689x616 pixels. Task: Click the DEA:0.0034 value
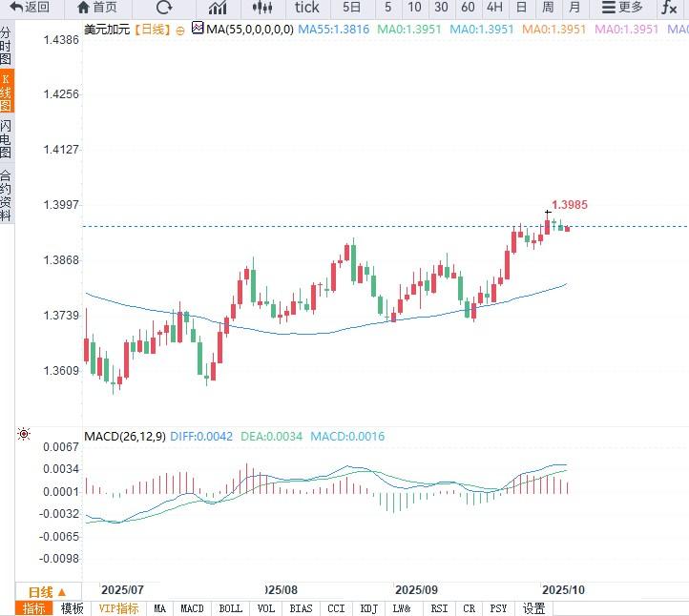[x=272, y=437]
